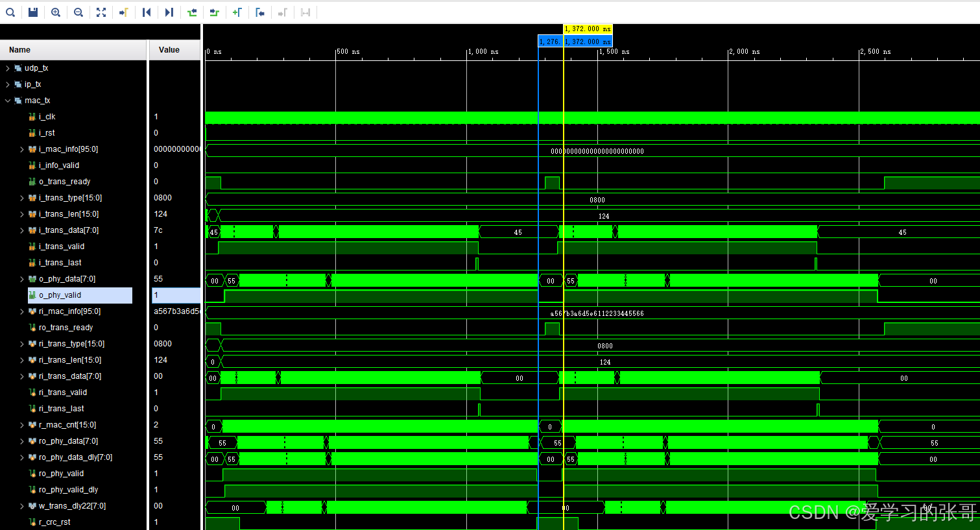
Task: Expand o_phy_data[7:0] bus
Action: [22, 279]
